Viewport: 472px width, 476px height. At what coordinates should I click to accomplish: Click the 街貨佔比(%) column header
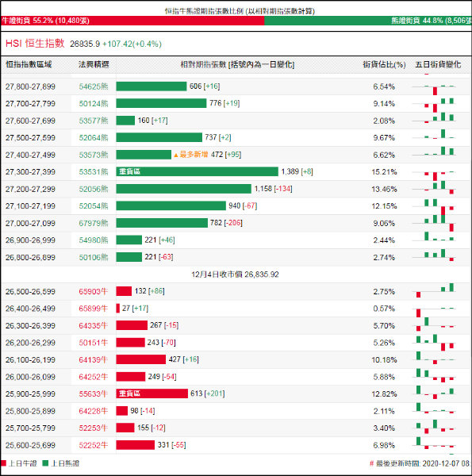tap(384, 64)
